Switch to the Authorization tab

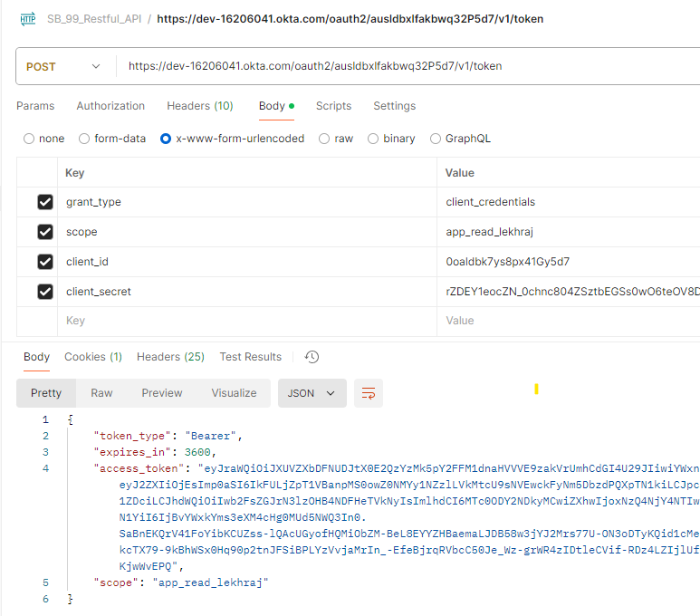click(x=110, y=106)
